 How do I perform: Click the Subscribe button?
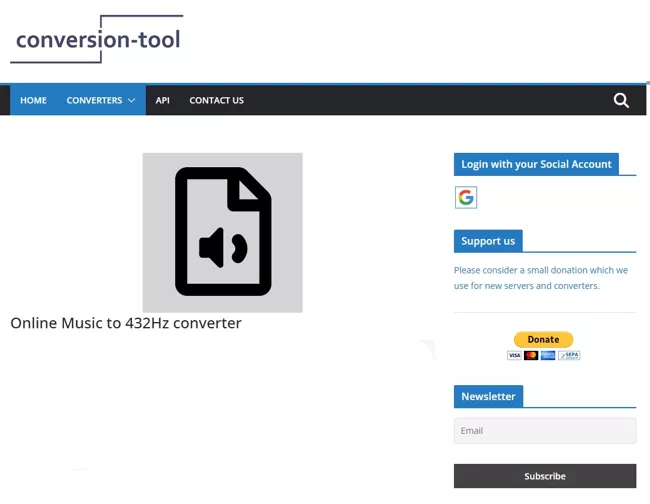(545, 476)
